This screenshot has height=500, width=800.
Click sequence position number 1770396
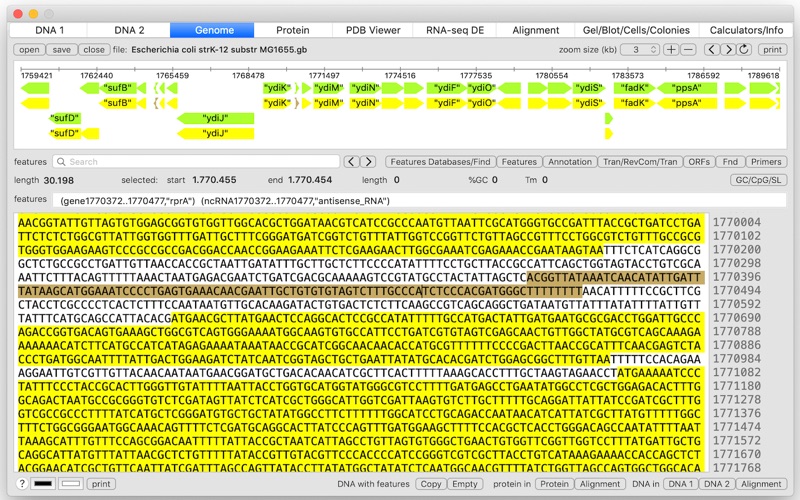pyautogui.click(x=736, y=277)
